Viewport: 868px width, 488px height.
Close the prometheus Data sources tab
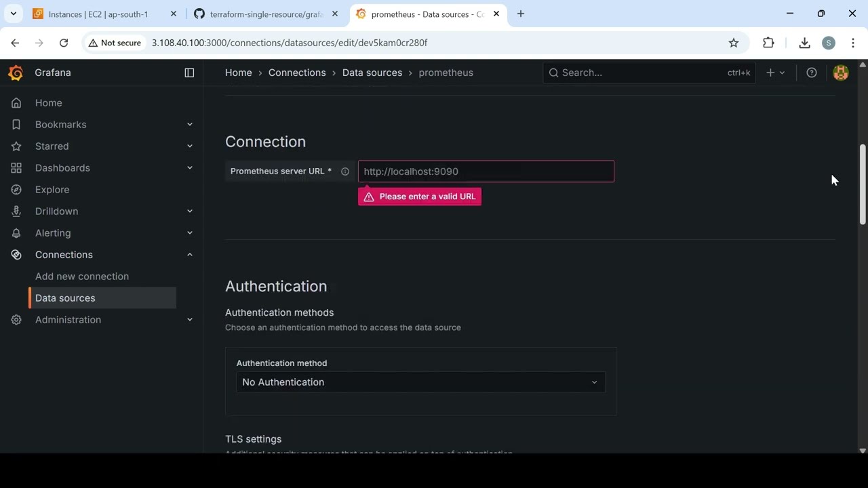pyautogui.click(x=496, y=14)
